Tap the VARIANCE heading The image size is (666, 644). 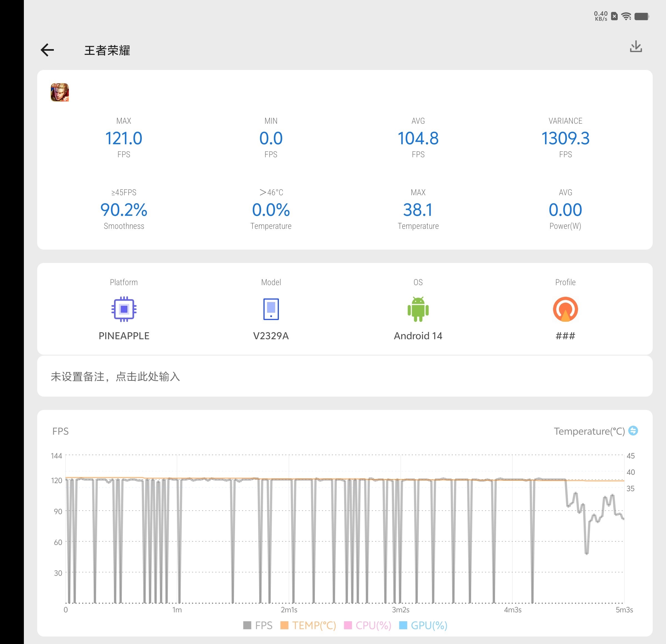coord(566,121)
